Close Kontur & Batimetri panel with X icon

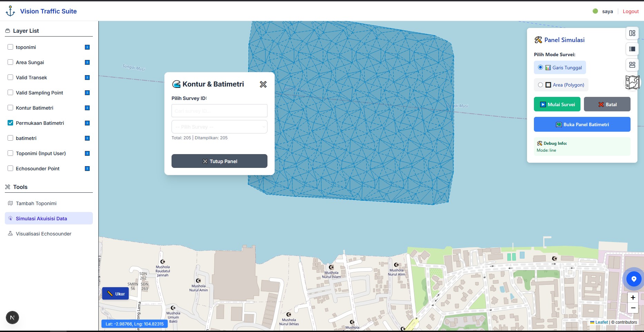(x=263, y=84)
